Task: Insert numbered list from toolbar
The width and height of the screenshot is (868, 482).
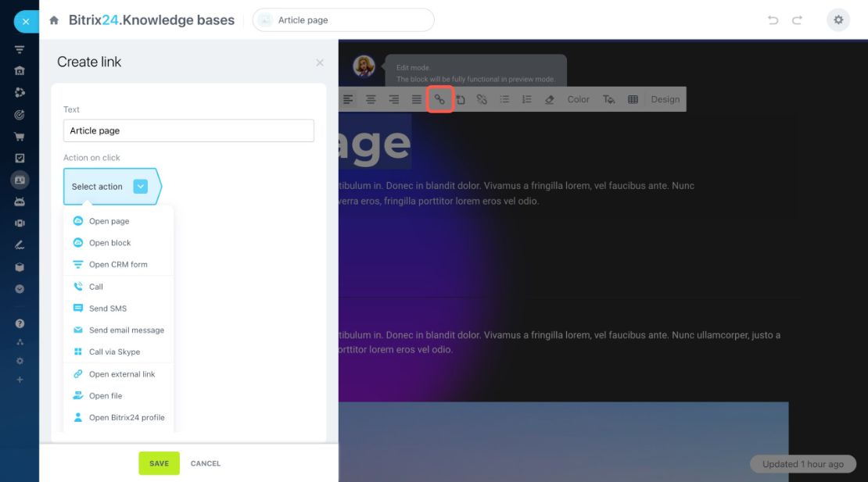Action: 526,99
